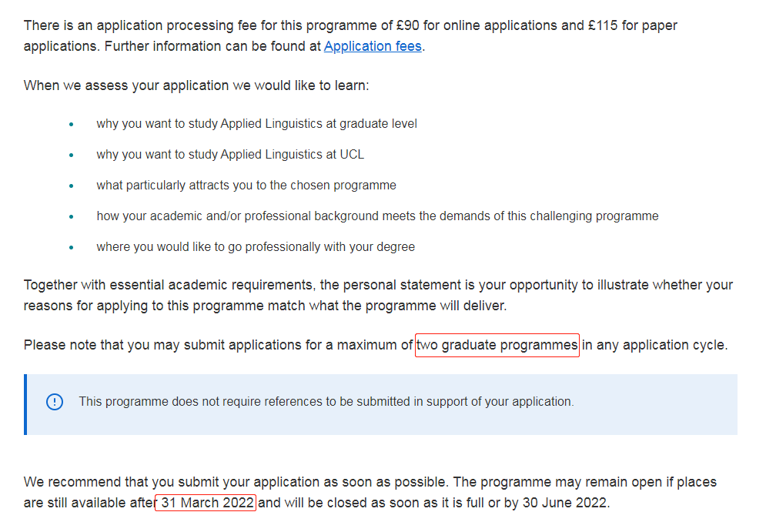Click the 'why you want to study Applied Linguistics at UCL' item

(230, 155)
